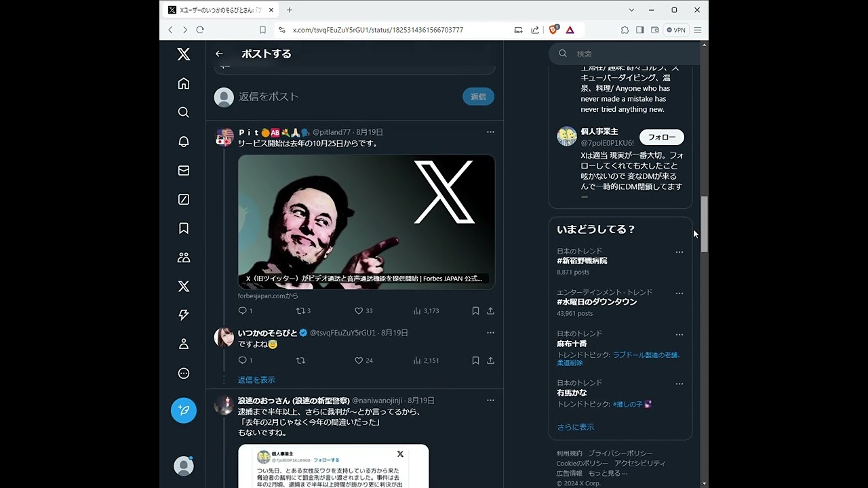Open more options for pitland77 post
This screenshot has height=488, width=868.
click(490, 132)
